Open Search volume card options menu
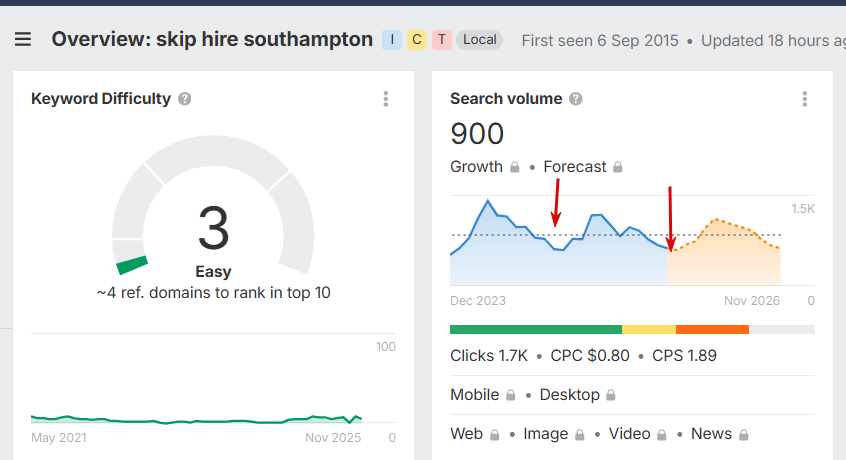846x460 pixels. [x=805, y=99]
